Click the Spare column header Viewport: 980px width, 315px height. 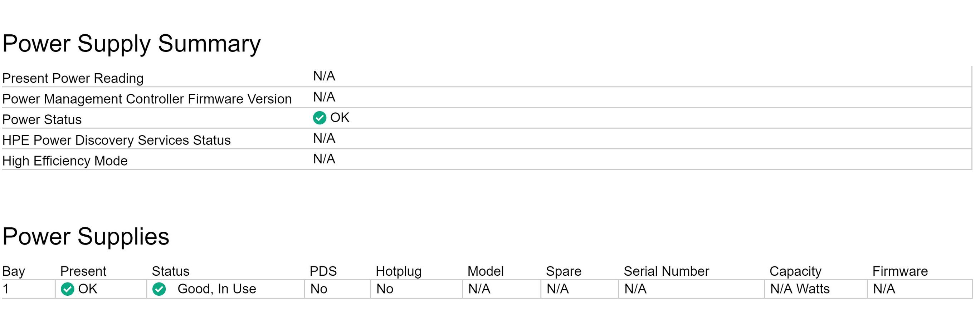[x=564, y=271]
